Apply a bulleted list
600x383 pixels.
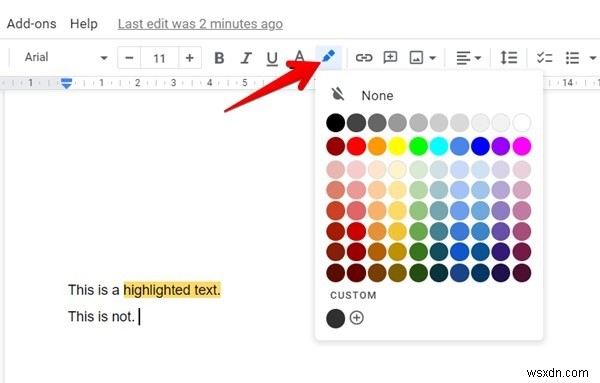[x=572, y=58]
